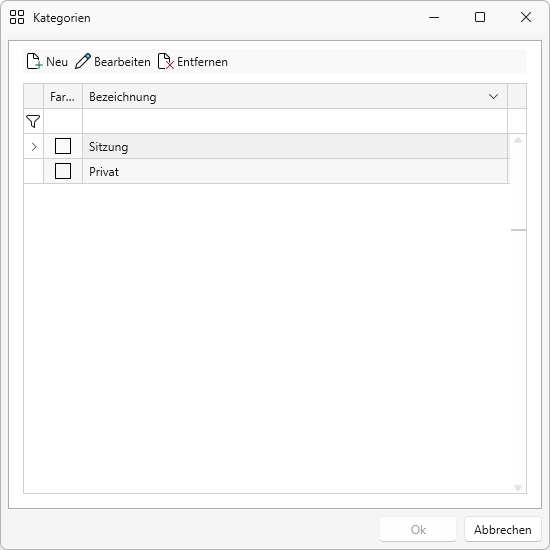Select the Sitzung category row
Image resolution: width=550 pixels, height=550 pixels.
[x=266, y=146]
